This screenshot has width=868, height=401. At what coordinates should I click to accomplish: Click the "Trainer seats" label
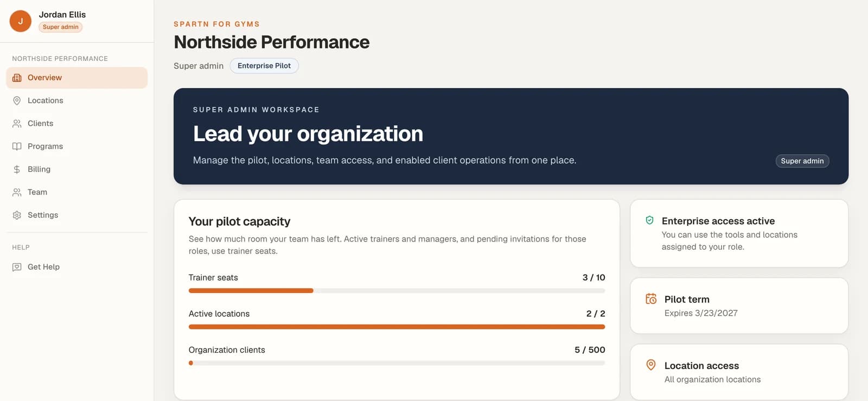pyautogui.click(x=213, y=278)
